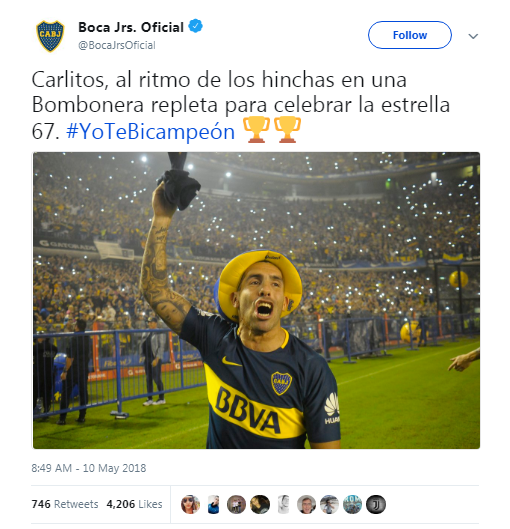510x529 pixels.
Task: Open the Boca Jrs. Oficial profile name
Action: pyautogui.click(x=131, y=27)
